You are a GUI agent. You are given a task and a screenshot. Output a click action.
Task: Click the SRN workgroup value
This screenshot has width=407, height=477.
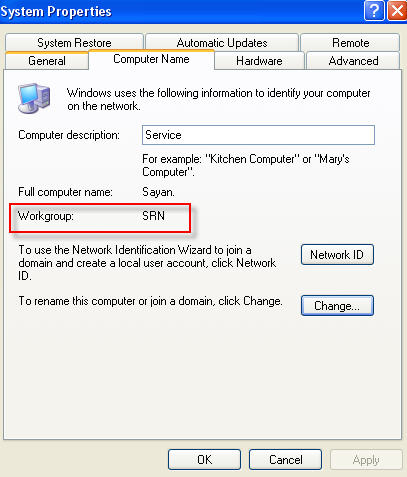(x=153, y=216)
